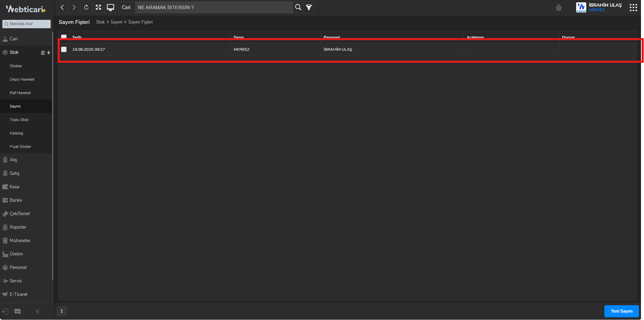Click the Stok breadcrumb link

[x=100, y=22]
